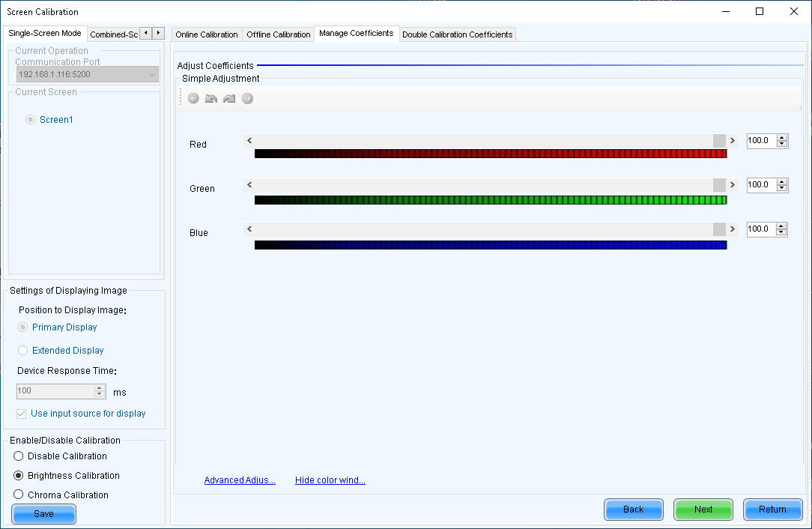Open the Communication Port dropdown
The height and width of the screenshot is (529, 812).
pos(152,74)
